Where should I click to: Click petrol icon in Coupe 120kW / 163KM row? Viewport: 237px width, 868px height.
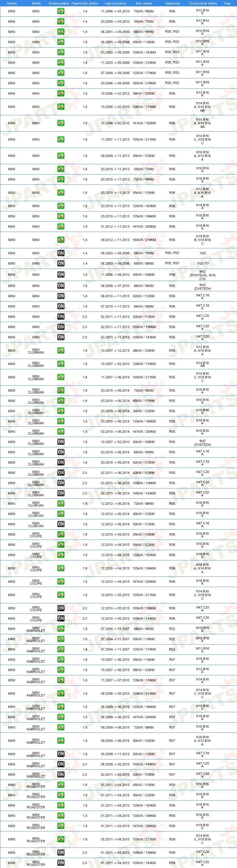pyautogui.click(x=61, y=555)
